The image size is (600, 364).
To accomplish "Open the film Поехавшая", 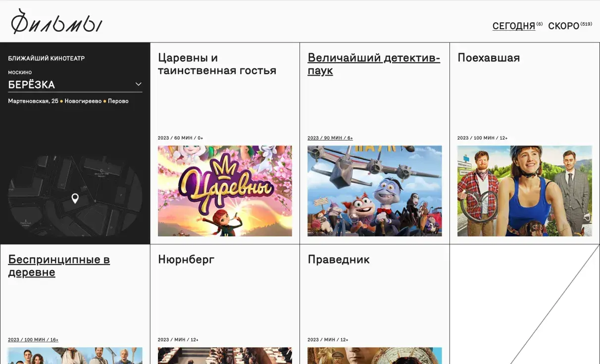I will pos(489,57).
